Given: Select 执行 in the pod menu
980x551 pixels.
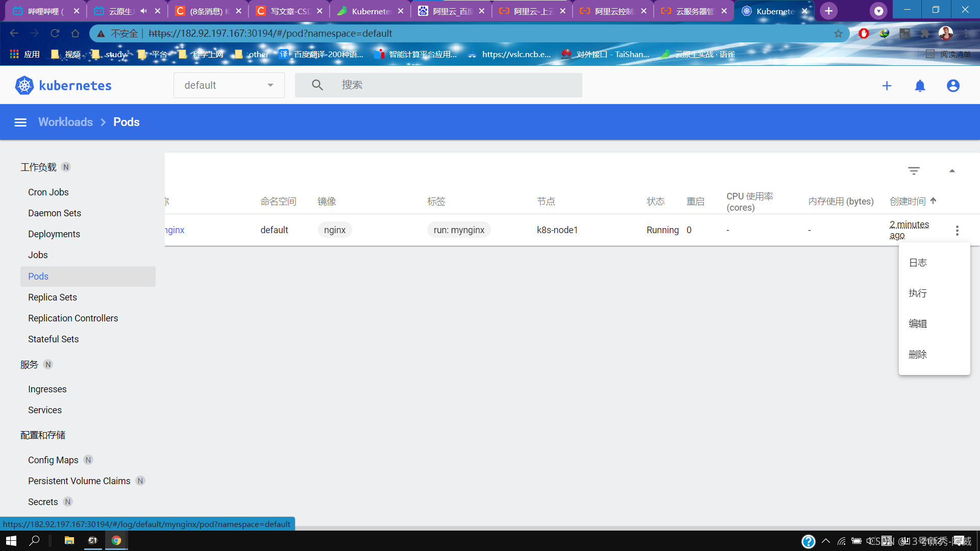Looking at the screenshot, I should (x=918, y=293).
